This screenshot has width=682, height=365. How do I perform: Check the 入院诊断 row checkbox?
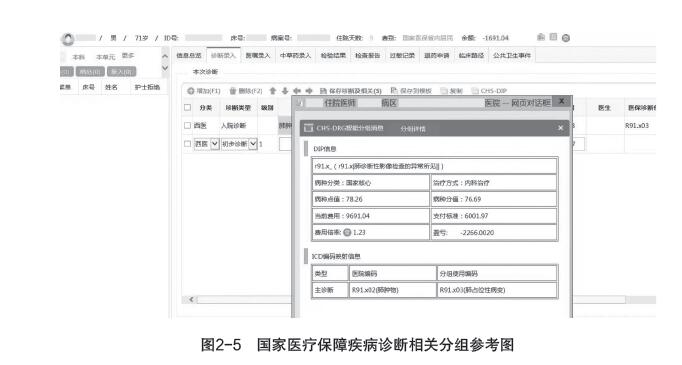pos(187,125)
